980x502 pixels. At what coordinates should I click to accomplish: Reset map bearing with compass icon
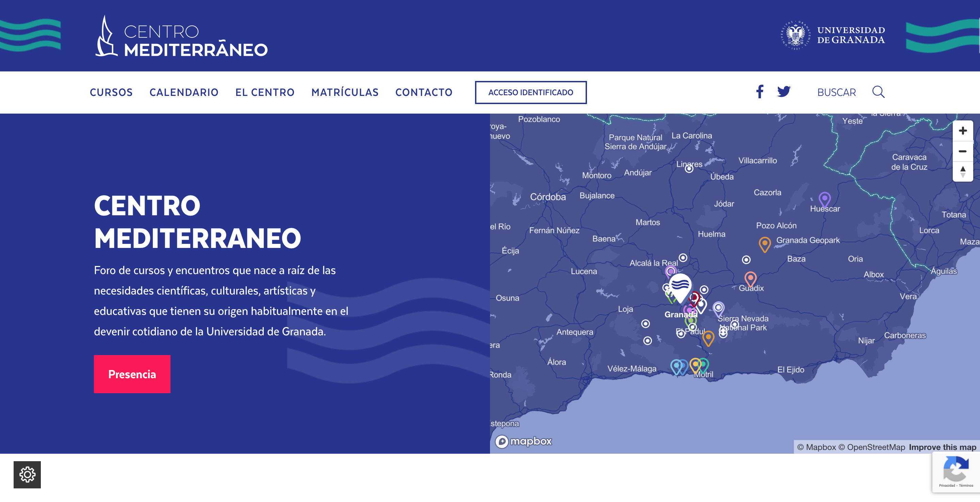963,171
